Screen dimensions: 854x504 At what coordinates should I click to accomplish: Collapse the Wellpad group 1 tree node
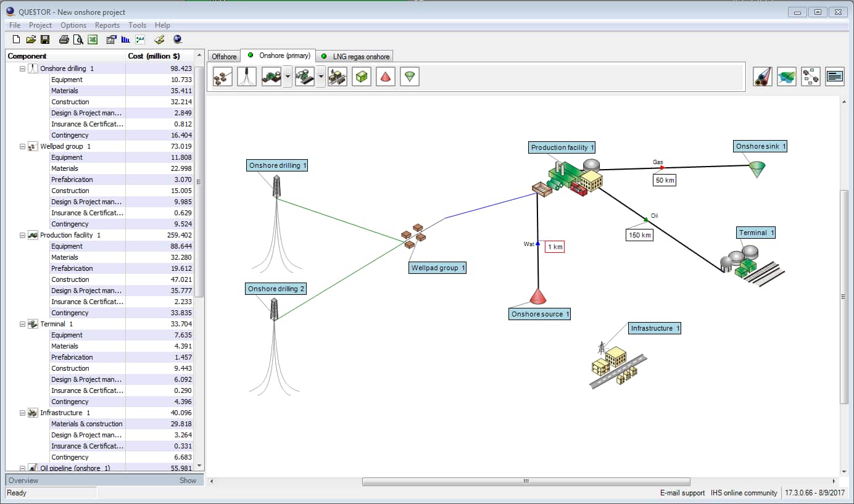point(23,146)
